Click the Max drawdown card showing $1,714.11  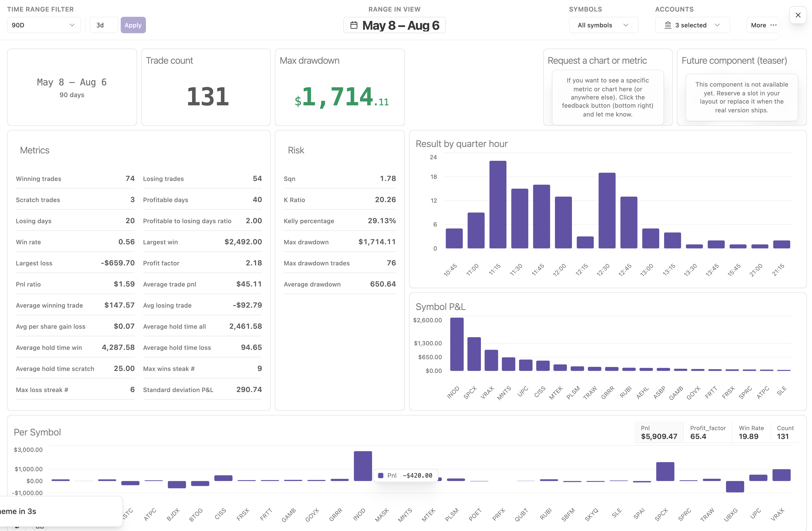click(x=340, y=87)
